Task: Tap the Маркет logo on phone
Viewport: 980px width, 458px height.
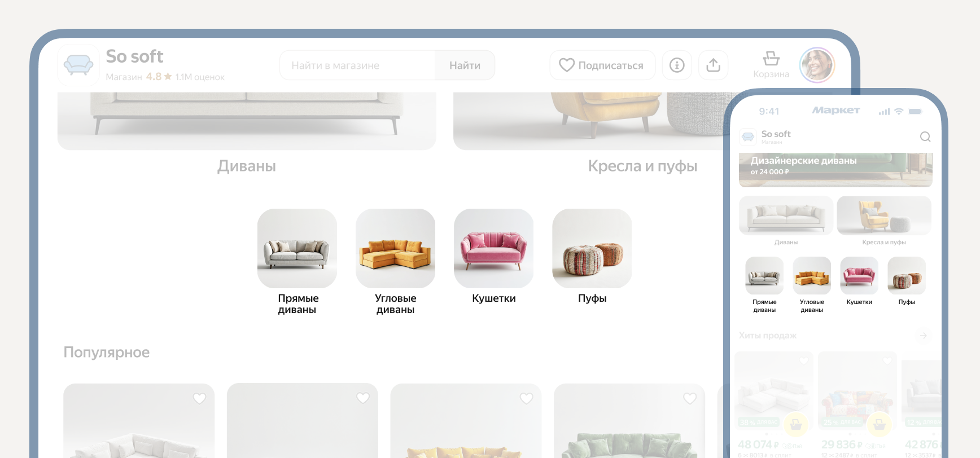Action: click(836, 111)
